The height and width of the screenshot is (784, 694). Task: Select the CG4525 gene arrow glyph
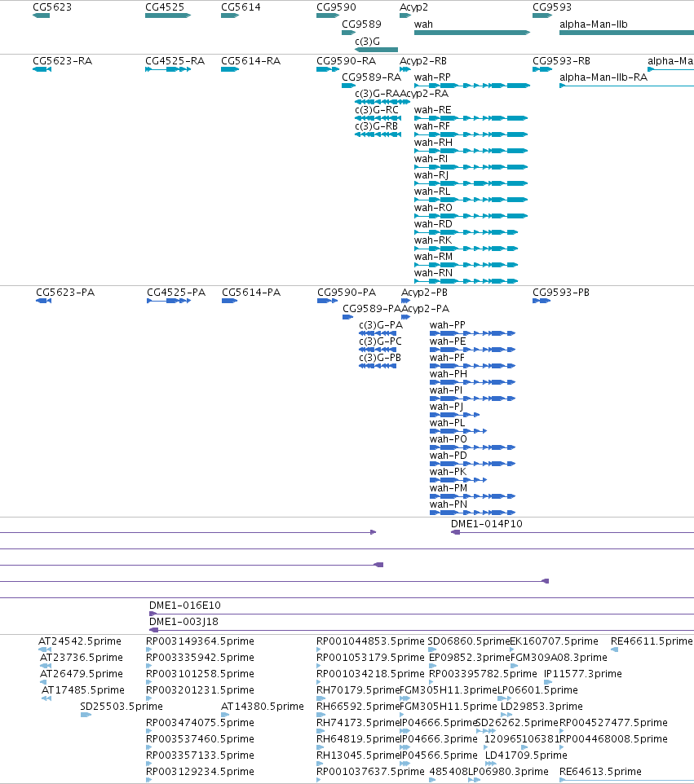(168, 15)
